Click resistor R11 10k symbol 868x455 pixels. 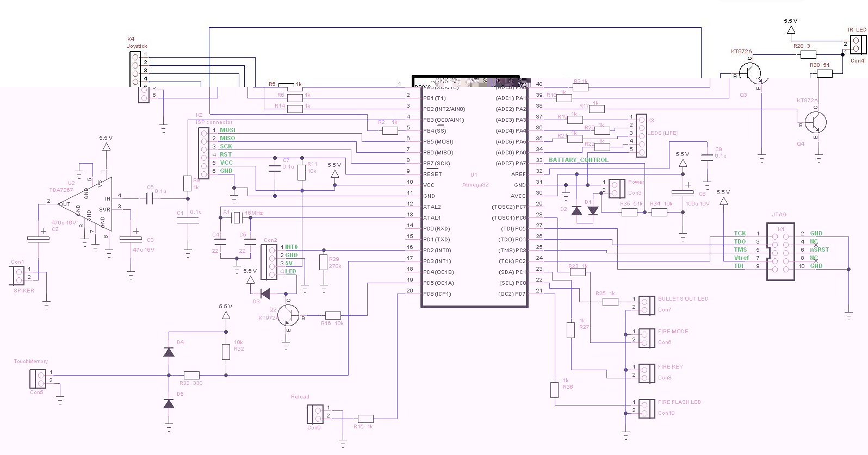tap(301, 172)
